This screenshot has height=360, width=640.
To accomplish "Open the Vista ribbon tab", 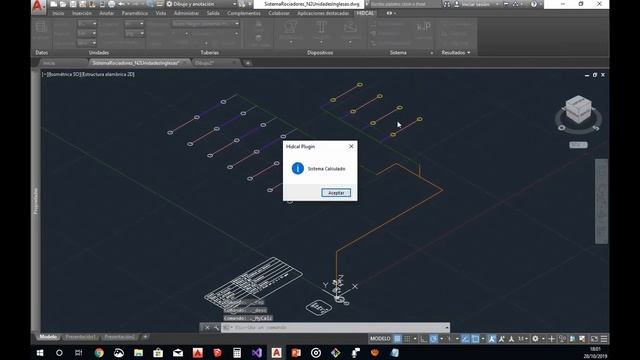I will [161, 13].
